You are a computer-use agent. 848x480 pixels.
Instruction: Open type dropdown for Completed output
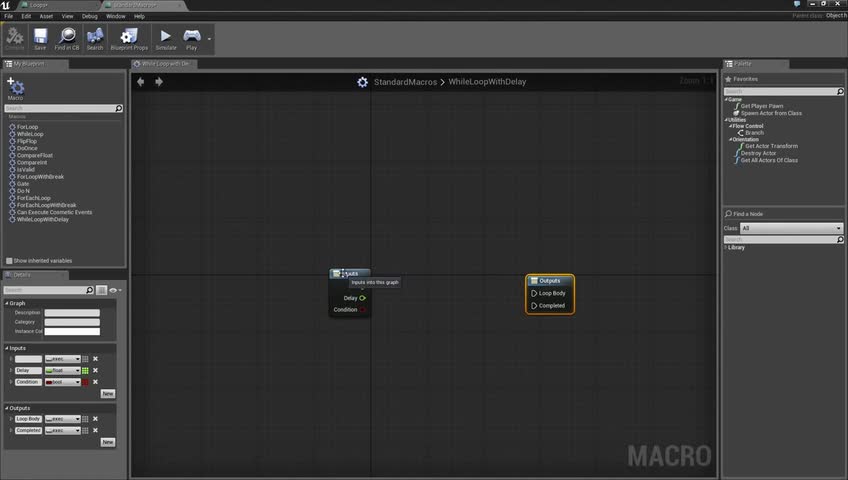pyautogui.click(x=63, y=431)
